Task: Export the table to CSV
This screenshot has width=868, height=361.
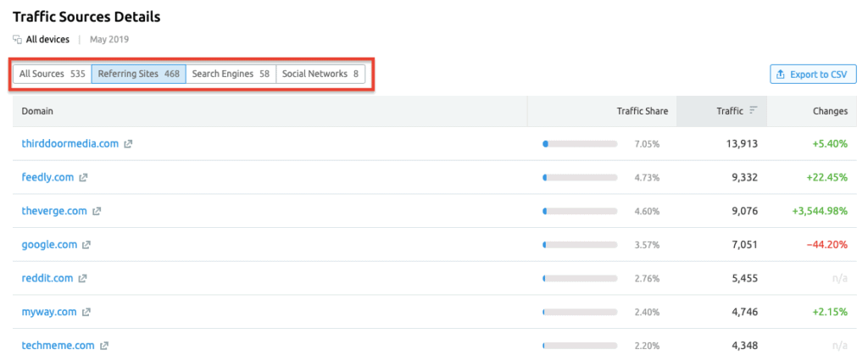Action: (x=813, y=75)
